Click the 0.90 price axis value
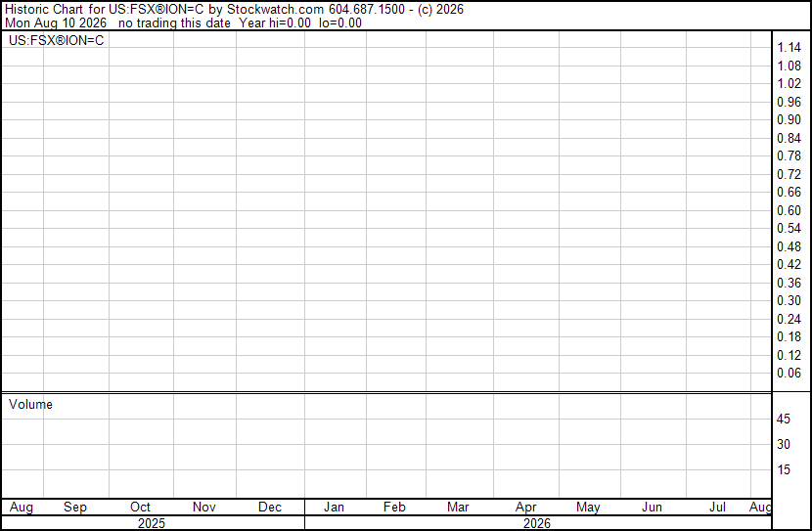The height and width of the screenshot is (531, 812). (789, 119)
